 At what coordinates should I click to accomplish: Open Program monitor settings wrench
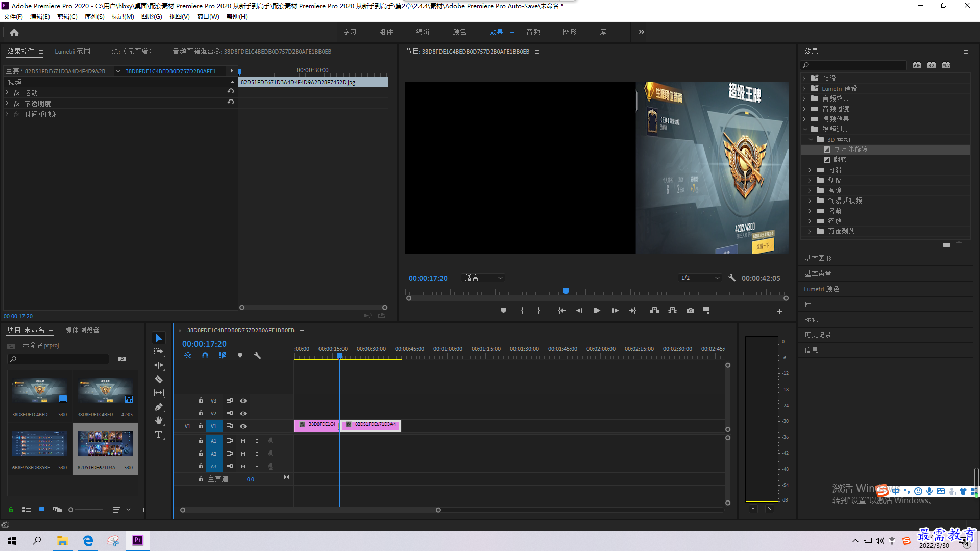pyautogui.click(x=732, y=278)
